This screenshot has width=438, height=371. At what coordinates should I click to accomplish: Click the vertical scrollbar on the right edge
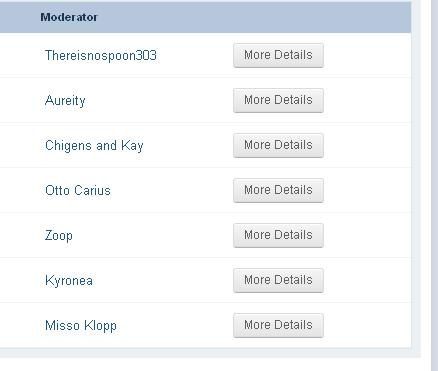(435, 185)
